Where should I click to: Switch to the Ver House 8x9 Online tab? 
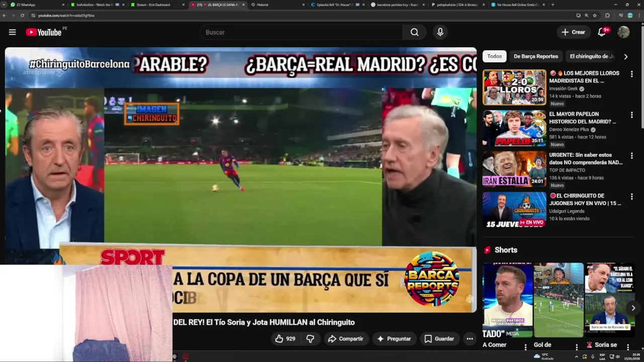tap(517, 5)
